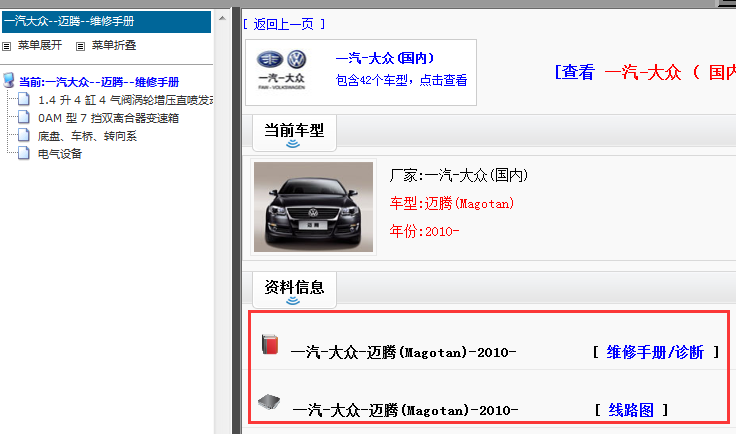Click 年份:2010- text
This screenshot has width=736, height=434.
pyautogui.click(x=424, y=231)
